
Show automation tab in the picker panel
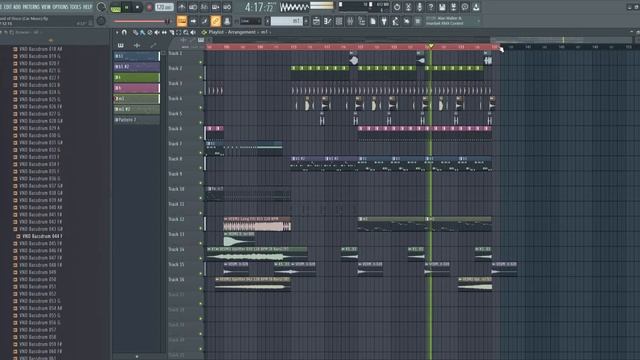153,45
